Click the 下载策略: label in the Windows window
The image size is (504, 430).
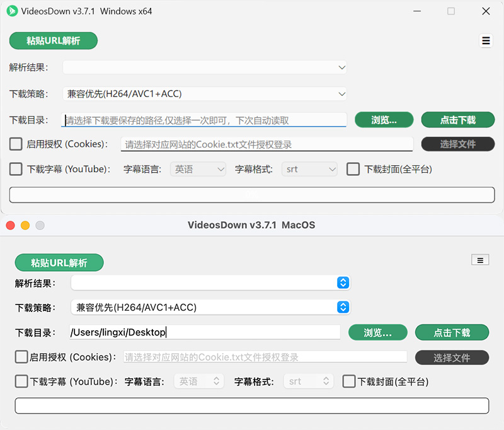pos(28,94)
